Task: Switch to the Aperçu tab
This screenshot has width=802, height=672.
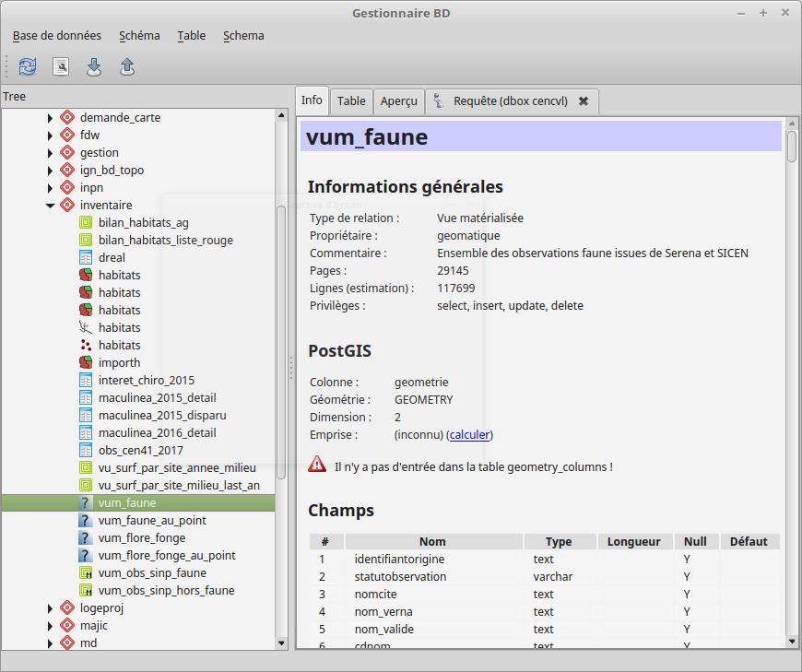Action: [x=398, y=101]
